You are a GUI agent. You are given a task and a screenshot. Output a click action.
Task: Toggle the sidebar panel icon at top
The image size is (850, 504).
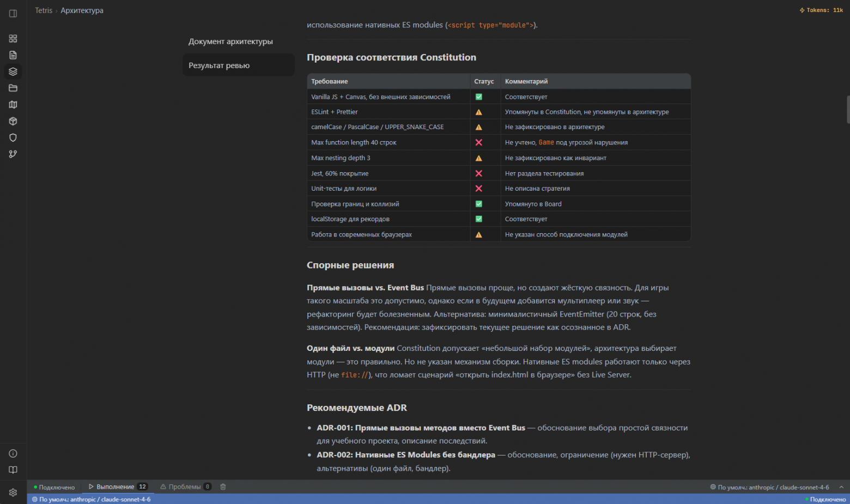coord(13,14)
